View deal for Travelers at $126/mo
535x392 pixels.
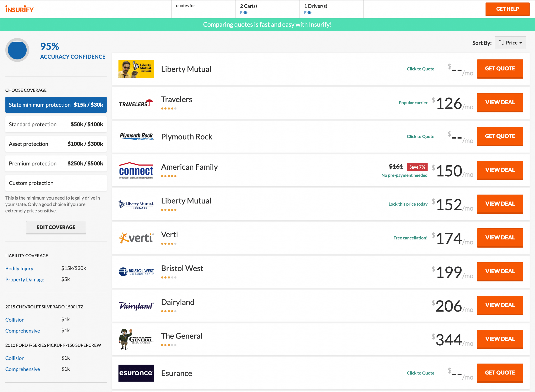pyautogui.click(x=500, y=102)
